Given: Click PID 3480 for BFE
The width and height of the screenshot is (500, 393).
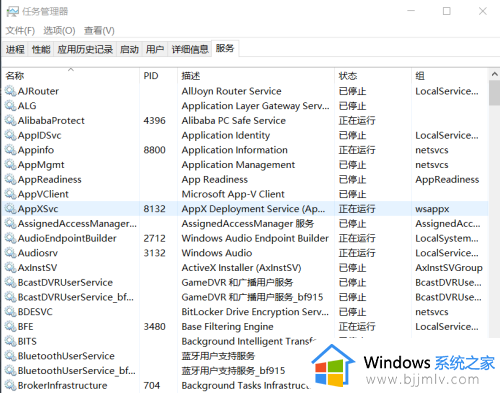Looking at the screenshot, I should pyautogui.click(x=154, y=327).
